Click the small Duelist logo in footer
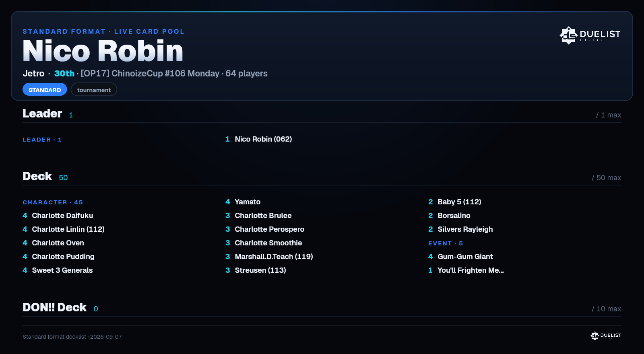 click(606, 335)
